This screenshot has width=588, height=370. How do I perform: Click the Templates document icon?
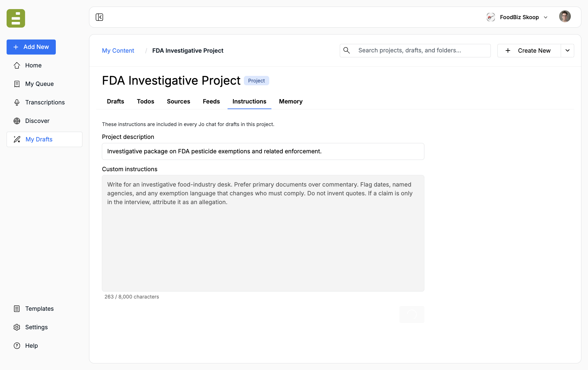click(x=17, y=309)
